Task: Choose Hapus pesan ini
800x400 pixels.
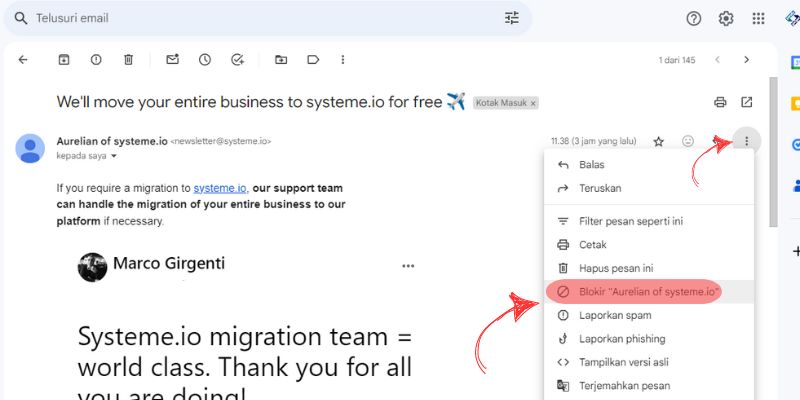Action: [x=649, y=268]
